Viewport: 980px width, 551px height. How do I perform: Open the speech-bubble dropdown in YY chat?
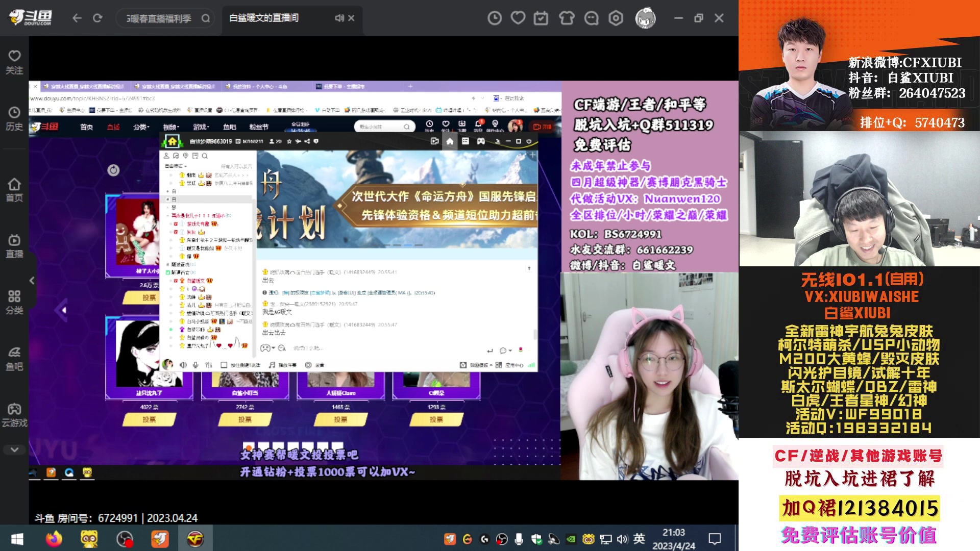[505, 350]
